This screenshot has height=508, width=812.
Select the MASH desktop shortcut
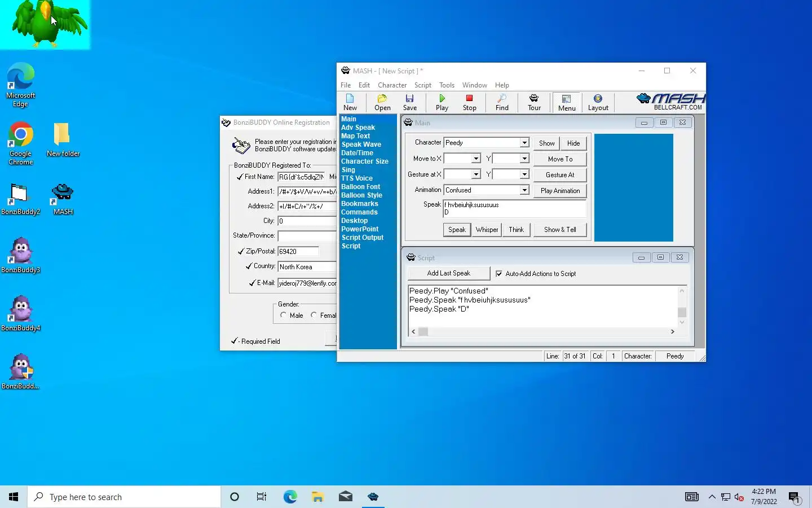pyautogui.click(x=63, y=199)
